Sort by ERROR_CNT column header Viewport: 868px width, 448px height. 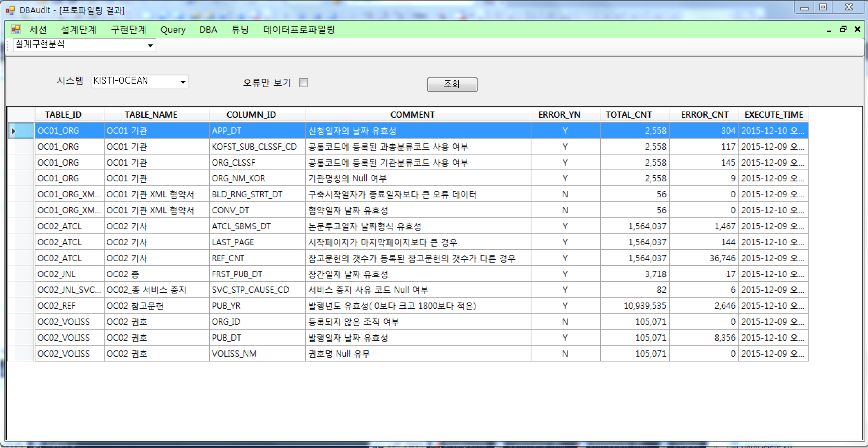coord(704,115)
